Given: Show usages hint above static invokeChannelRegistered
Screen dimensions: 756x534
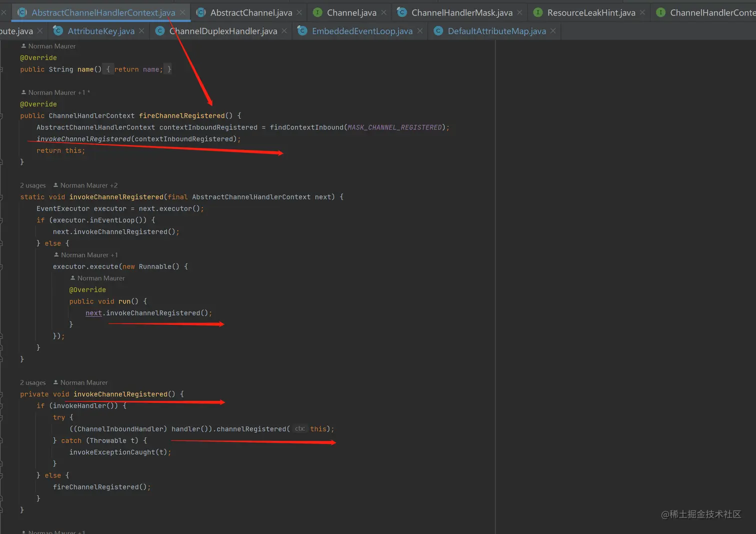Looking at the screenshot, I should (x=32, y=185).
